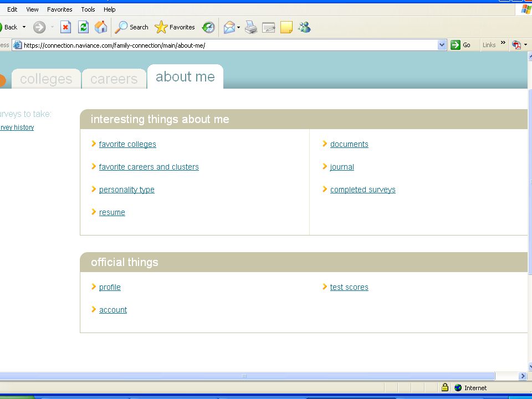The image size is (532, 399).
Task: Click the Forward navigation arrow
Action: coord(39,27)
